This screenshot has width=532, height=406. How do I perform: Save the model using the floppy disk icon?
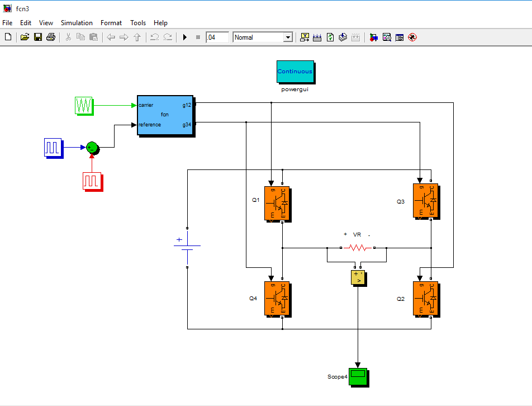[x=38, y=37]
